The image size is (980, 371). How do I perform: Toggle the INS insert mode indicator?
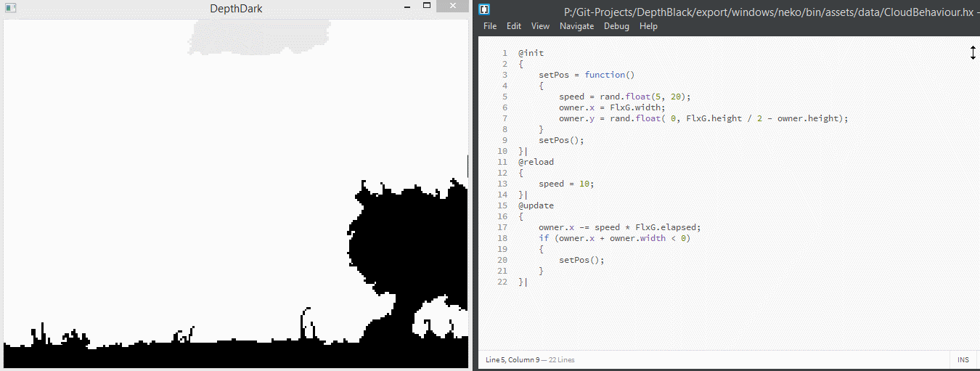tap(963, 360)
